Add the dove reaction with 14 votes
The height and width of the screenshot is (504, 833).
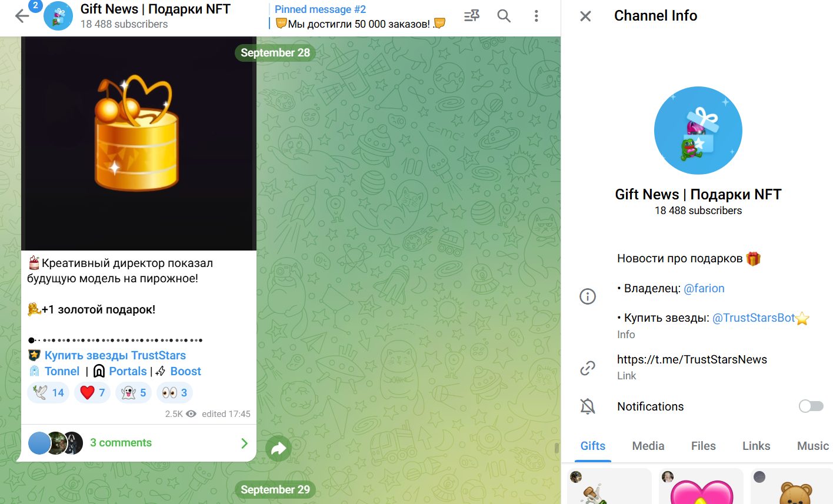point(48,392)
